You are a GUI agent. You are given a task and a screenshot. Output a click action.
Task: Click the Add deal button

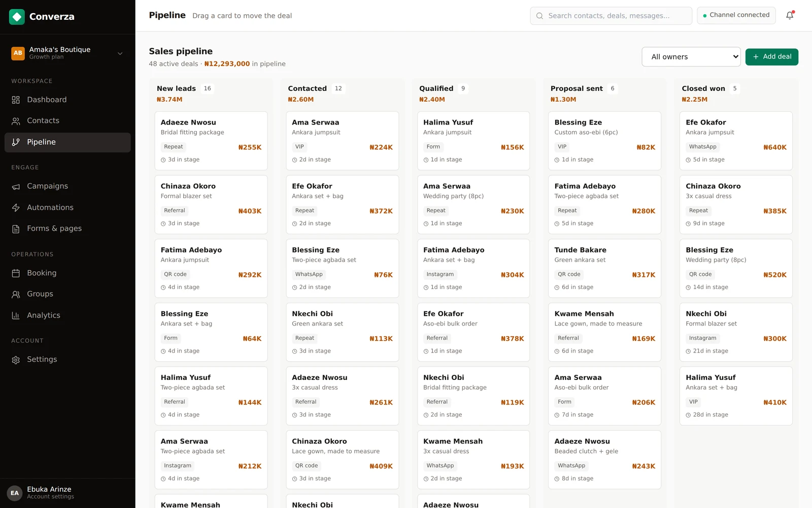[771, 57]
